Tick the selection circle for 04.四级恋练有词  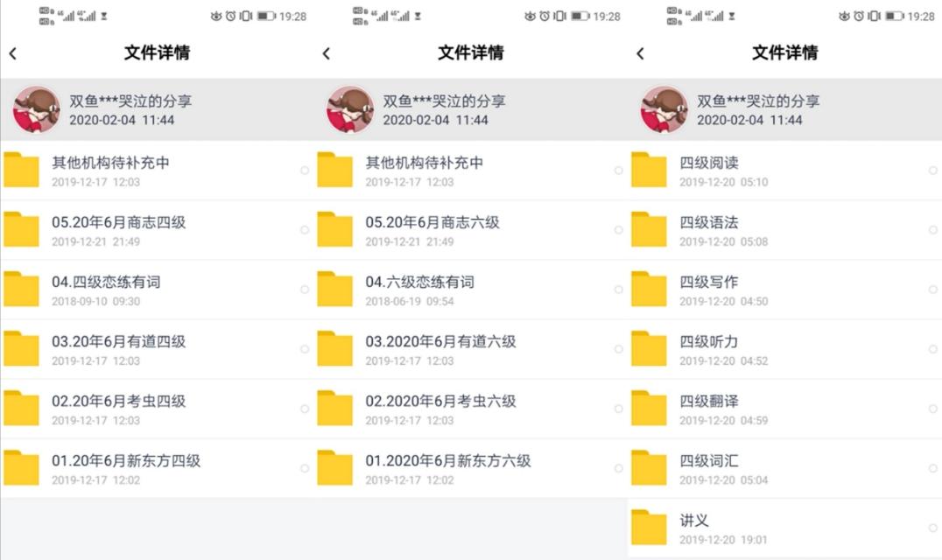tap(305, 290)
